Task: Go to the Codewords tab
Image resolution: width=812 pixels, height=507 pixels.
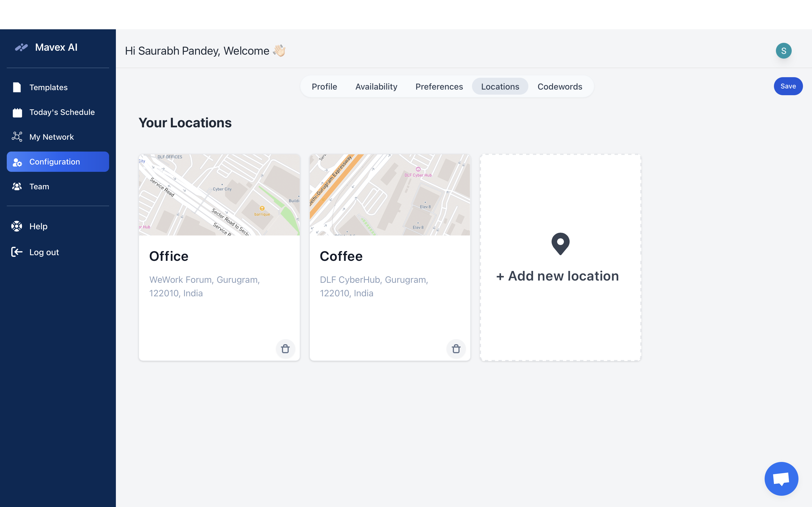Action: 560,86
